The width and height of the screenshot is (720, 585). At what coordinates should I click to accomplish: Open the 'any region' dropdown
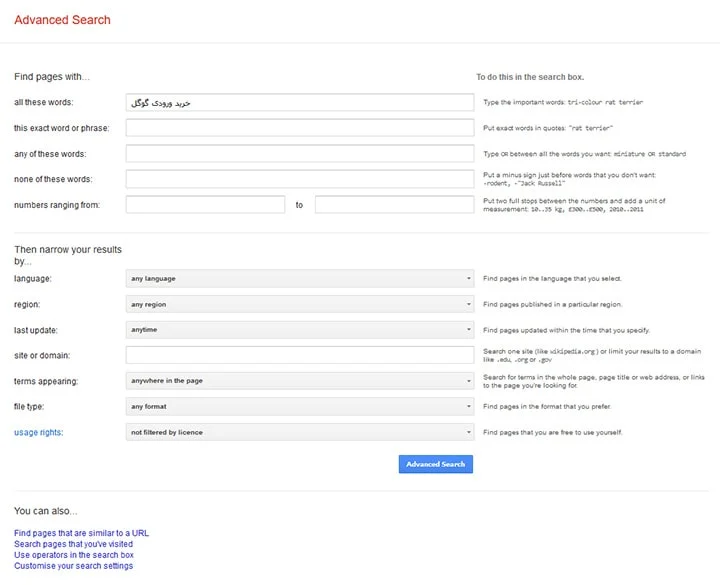(300, 304)
